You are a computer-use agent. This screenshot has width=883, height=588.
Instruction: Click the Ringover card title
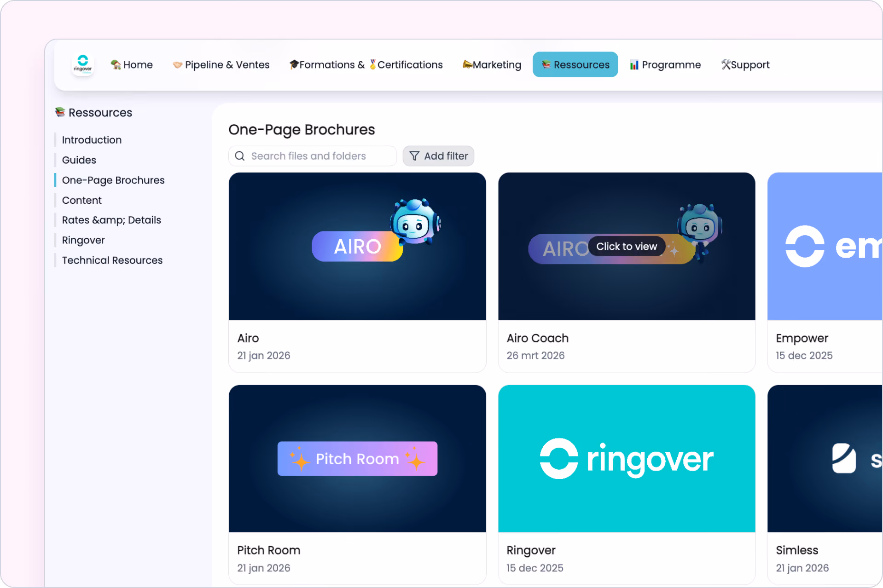531,551
